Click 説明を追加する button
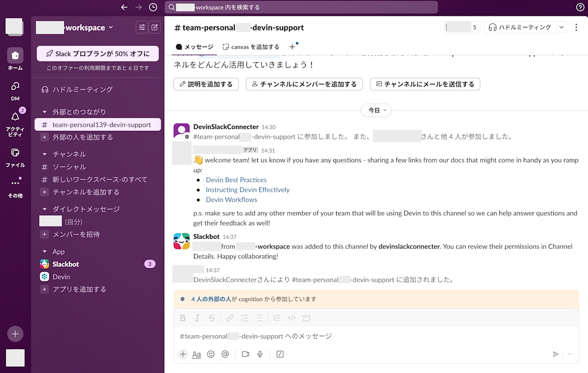588x373 pixels. tap(206, 84)
